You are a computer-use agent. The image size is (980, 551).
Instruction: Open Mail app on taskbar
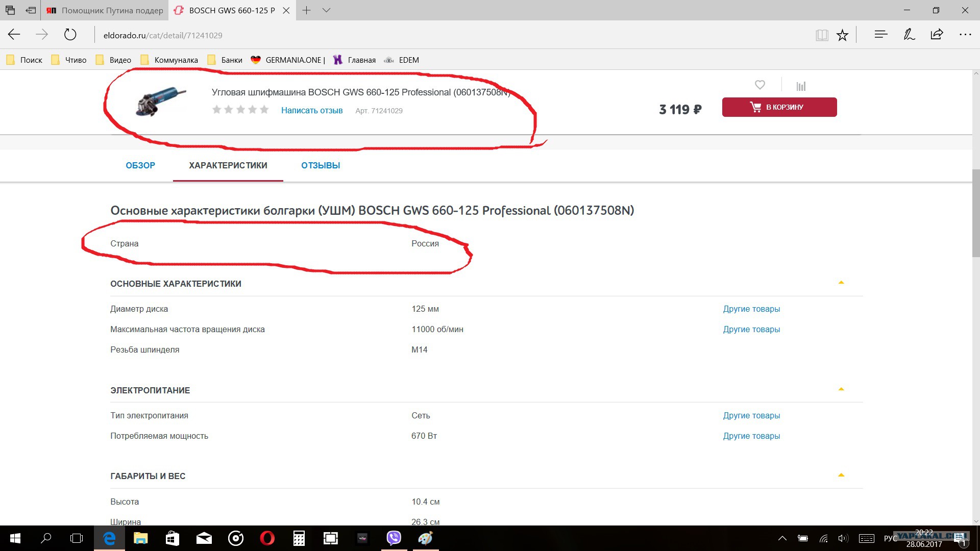[204, 538]
